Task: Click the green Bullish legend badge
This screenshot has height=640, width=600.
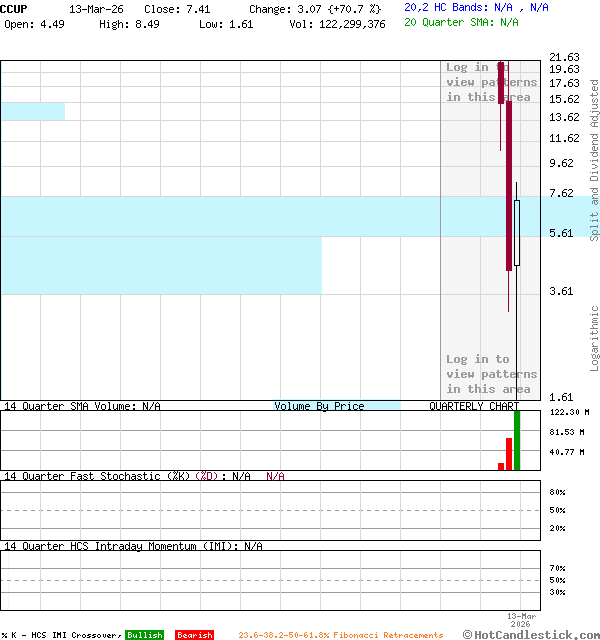Action: coord(144,635)
